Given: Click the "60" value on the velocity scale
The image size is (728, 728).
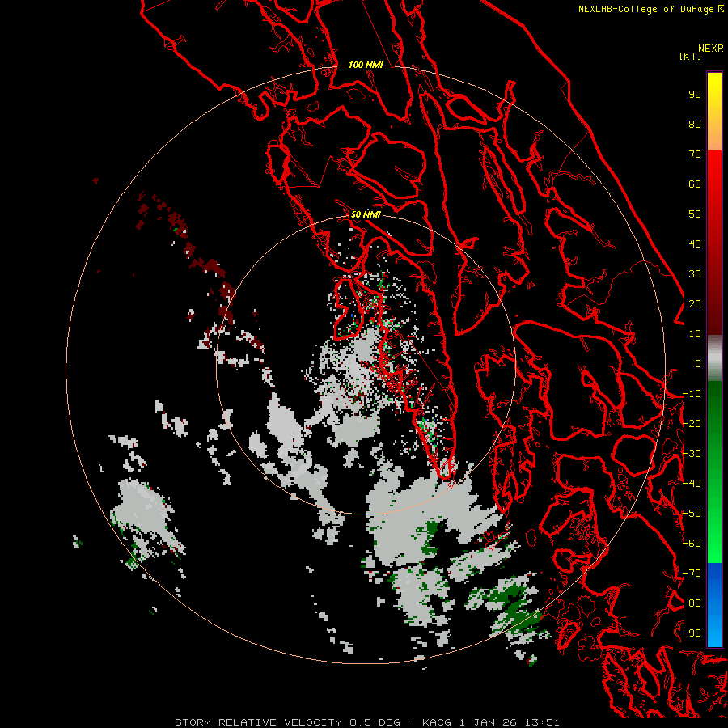Looking at the screenshot, I should point(695,184).
